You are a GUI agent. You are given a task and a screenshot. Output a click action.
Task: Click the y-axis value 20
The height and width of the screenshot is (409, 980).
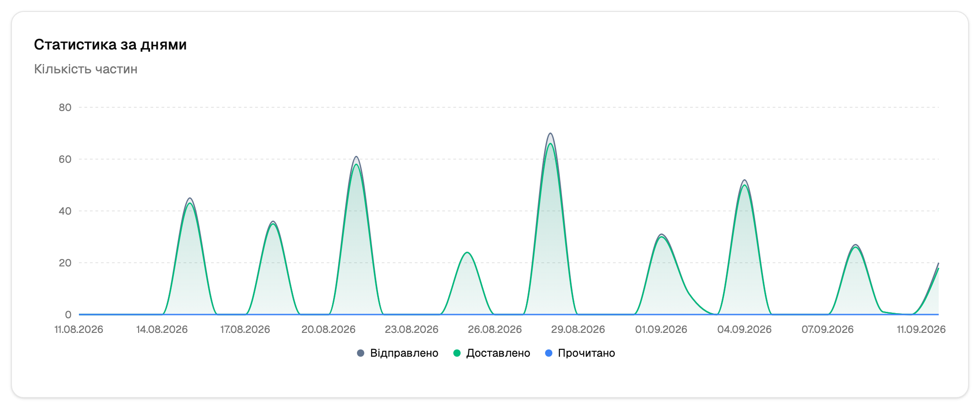point(65,263)
